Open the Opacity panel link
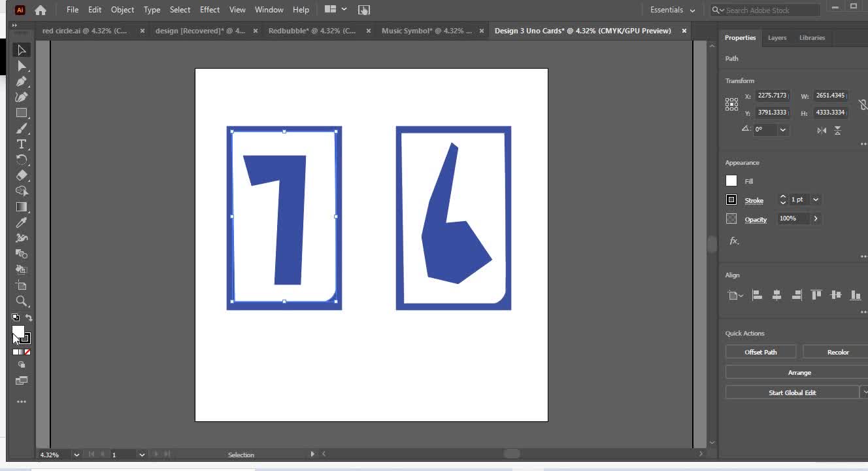868x471 pixels. (756, 220)
